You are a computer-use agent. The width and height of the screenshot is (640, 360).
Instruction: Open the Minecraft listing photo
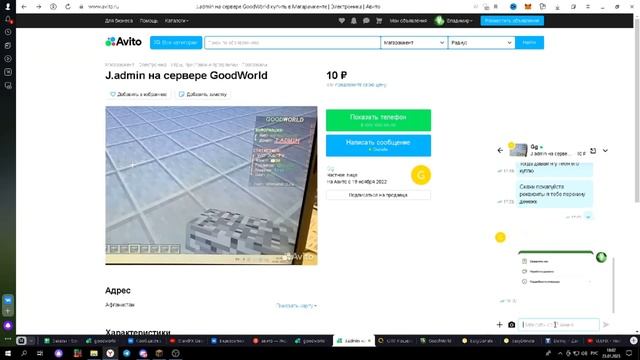coord(211,185)
